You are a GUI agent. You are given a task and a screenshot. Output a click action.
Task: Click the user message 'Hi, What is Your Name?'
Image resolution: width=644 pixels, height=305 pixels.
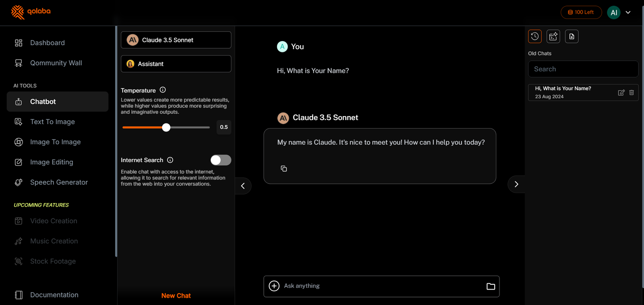click(313, 71)
